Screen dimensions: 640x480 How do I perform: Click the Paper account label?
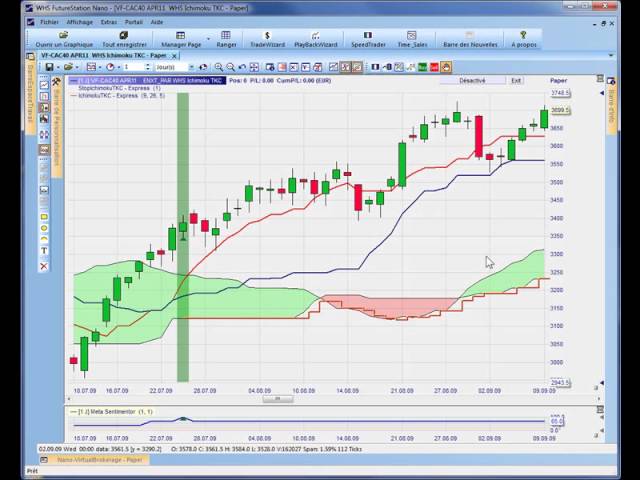tap(558, 81)
